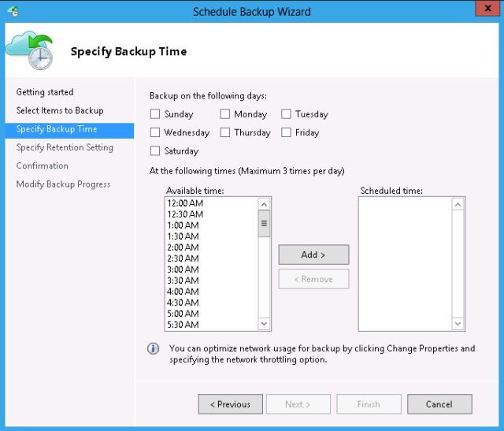Click the Finish button
Screen dimensions: 504x431
point(369,404)
